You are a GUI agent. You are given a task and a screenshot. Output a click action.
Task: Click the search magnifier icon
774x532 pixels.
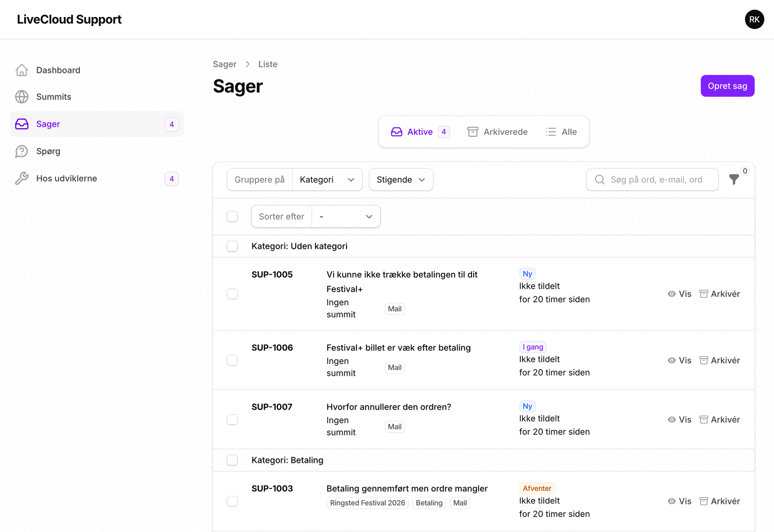(x=599, y=179)
